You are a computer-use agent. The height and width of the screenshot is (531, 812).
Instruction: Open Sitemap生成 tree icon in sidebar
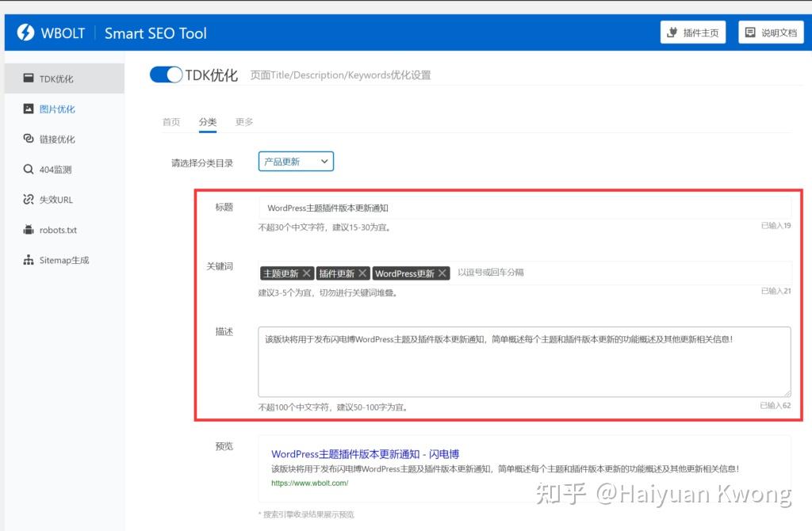pyautogui.click(x=29, y=260)
